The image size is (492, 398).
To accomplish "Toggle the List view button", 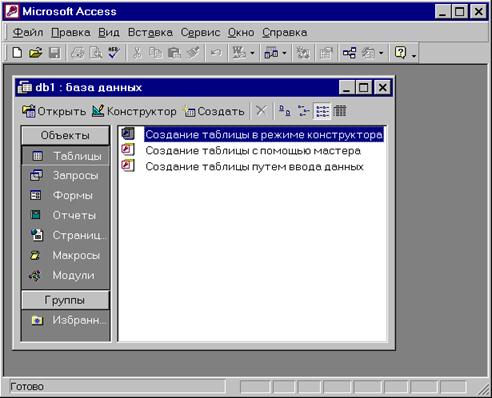I will (x=322, y=111).
